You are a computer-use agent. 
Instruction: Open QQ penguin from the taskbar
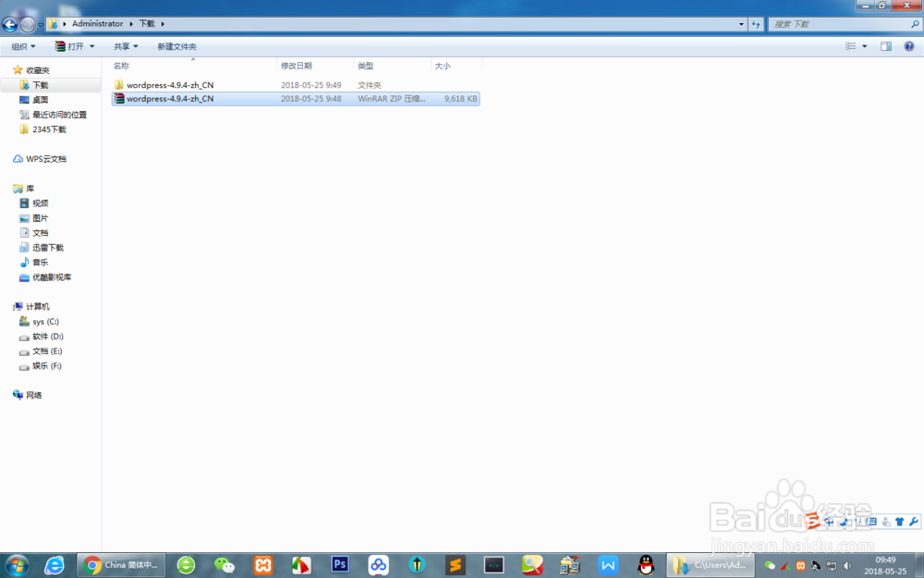coord(647,565)
